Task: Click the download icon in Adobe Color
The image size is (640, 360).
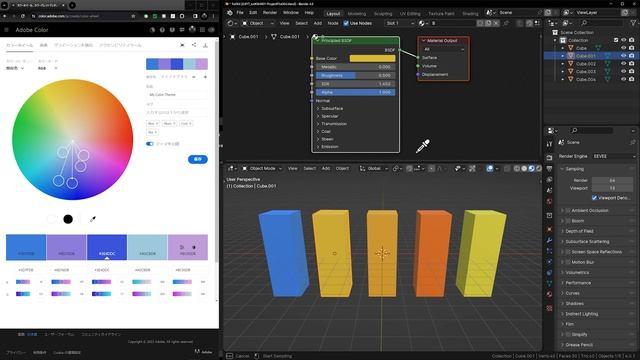Action: [x=205, y=45]
